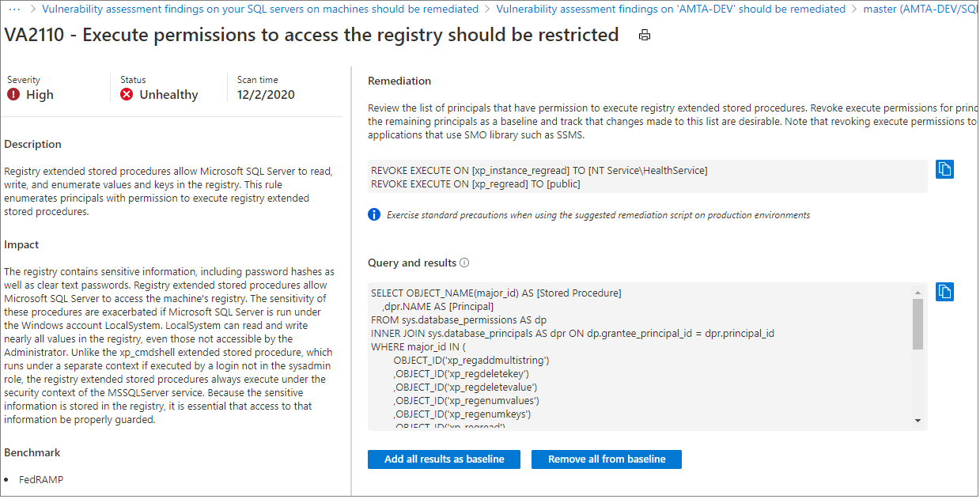The image size is (980, 499).
Task: Click the scan time date 12/2/2020
Action: coord(266,95)
